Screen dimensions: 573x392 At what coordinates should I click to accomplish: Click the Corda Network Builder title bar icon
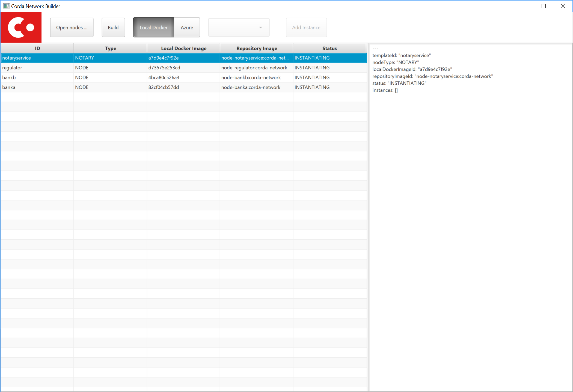tap(6, 6)
